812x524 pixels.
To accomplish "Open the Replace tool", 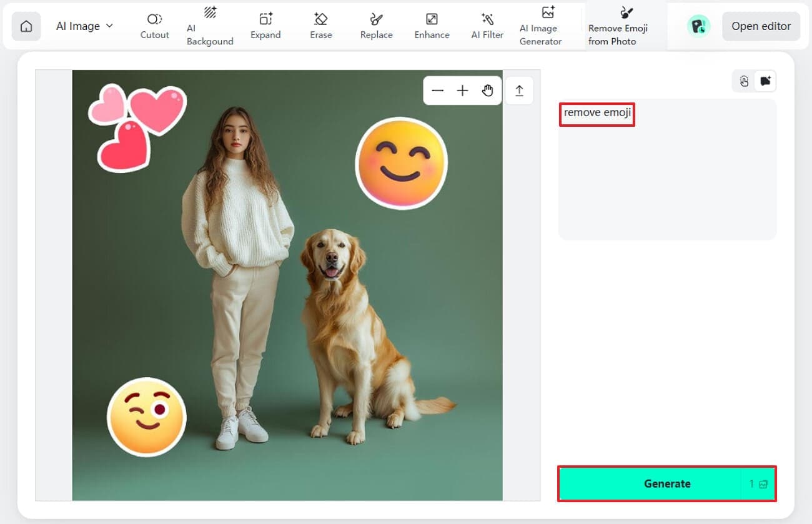I will [x=376, y=26].
